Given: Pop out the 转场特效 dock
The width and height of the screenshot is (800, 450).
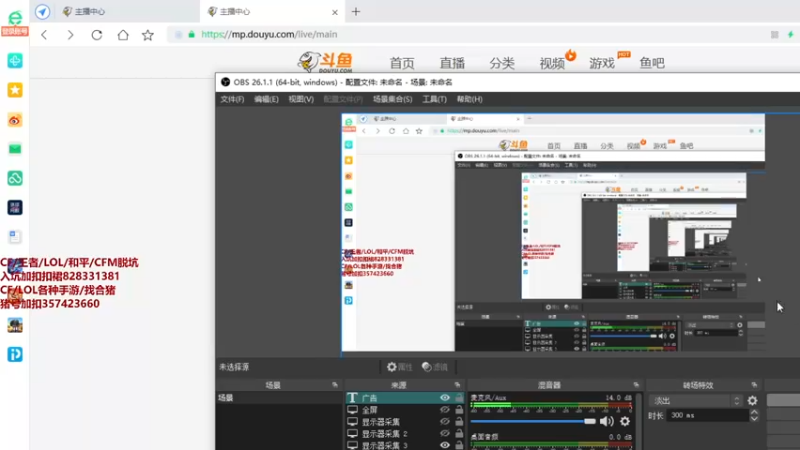Looking at the screenshot, I should point(754,385).
